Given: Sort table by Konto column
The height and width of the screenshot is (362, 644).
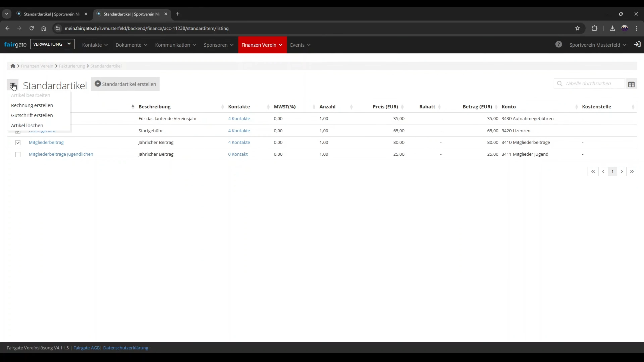Looking at the screenshot, I should coord(540,107).
